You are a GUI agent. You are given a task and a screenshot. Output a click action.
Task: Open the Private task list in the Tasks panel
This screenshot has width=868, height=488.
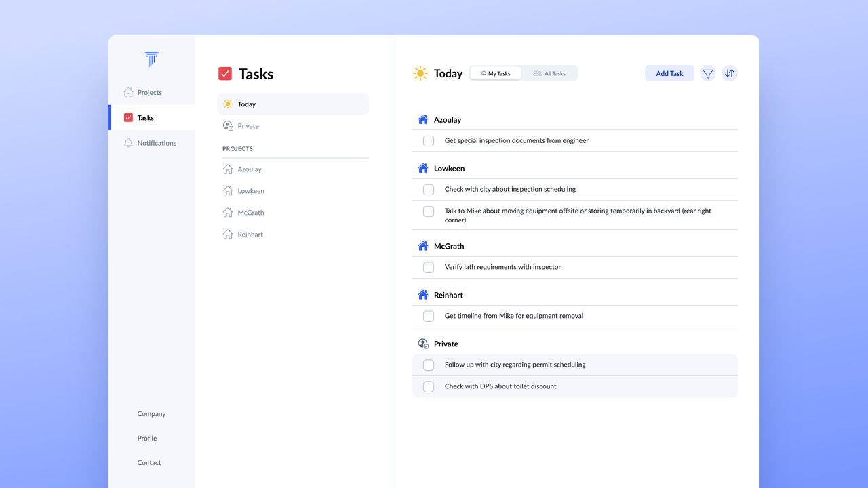(x=248, y=126)
